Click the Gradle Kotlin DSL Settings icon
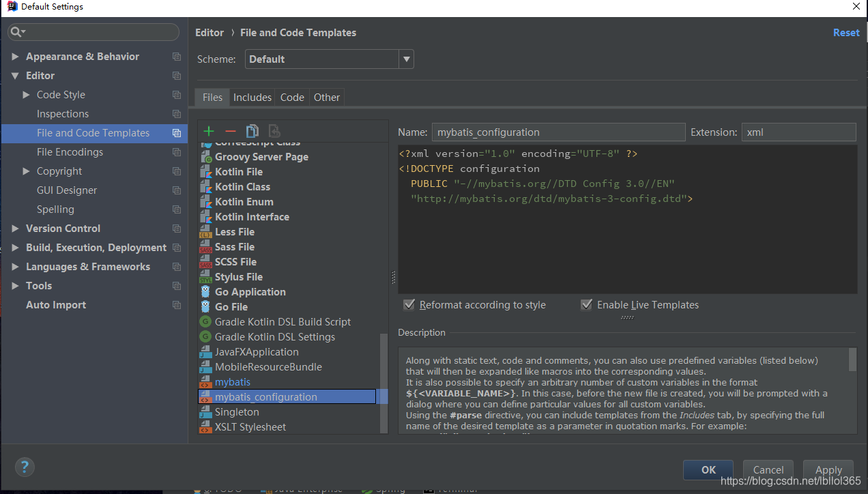Screen dimensions: 868x494 click(x=205, y=337)
